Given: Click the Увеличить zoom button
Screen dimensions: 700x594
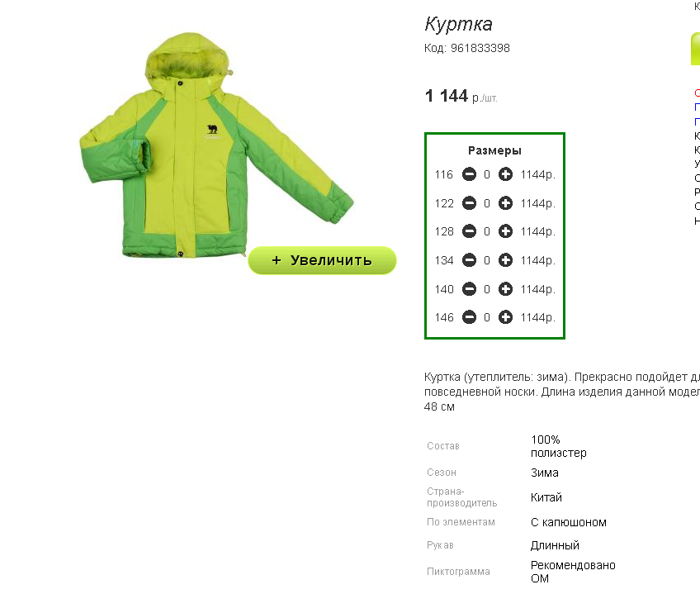Looking at the screenshot, I should (x=322, y=260).
